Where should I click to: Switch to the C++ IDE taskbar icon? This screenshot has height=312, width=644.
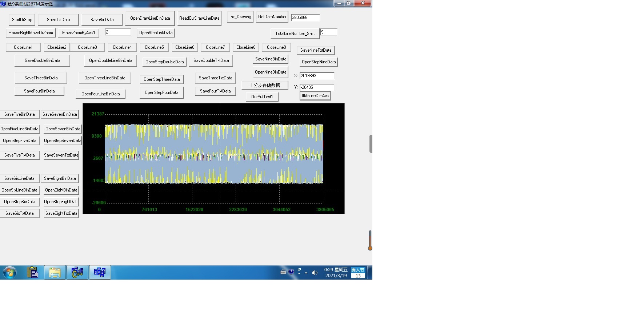(77, 272)
